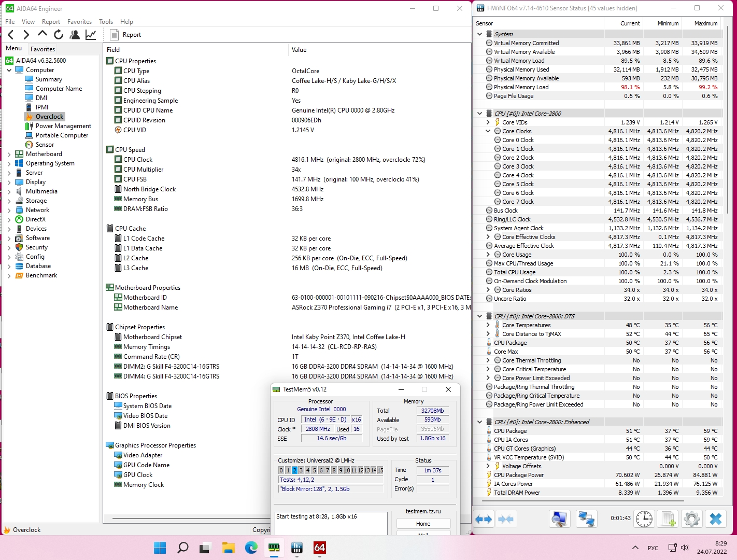This screenshot has width=737, height=560.
Task: Open Task View from the taskbar
Action: (x=206, y=548)
